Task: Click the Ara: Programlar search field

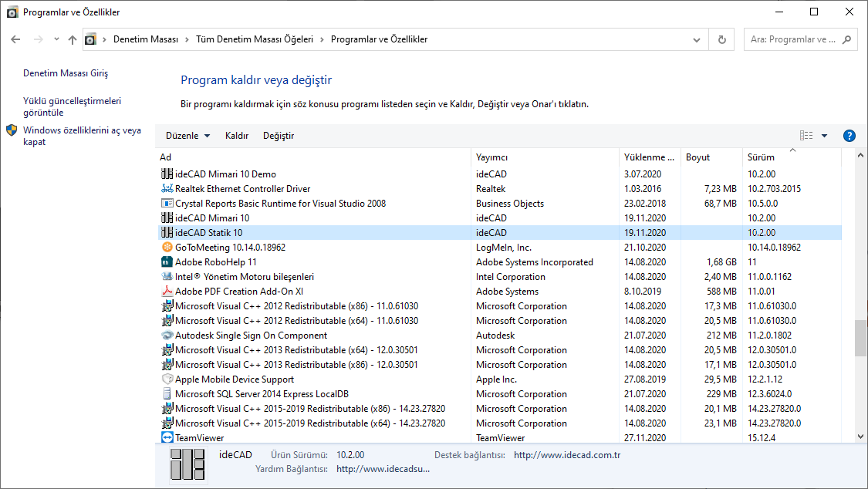Action: (x=793, y=39)
